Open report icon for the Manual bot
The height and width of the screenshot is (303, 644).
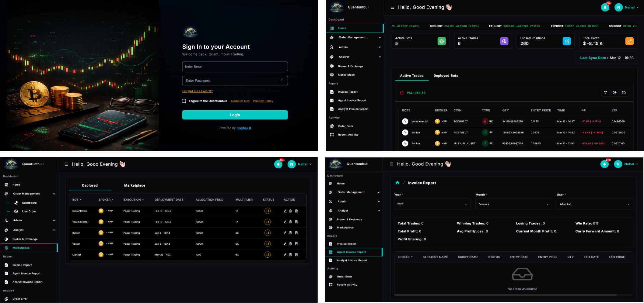click(296, 255)
